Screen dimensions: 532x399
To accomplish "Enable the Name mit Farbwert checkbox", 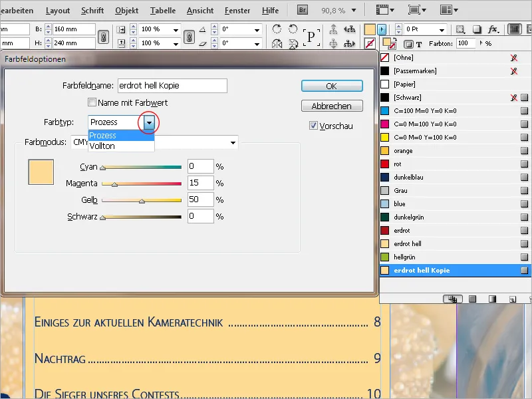I will coord(92,101).
